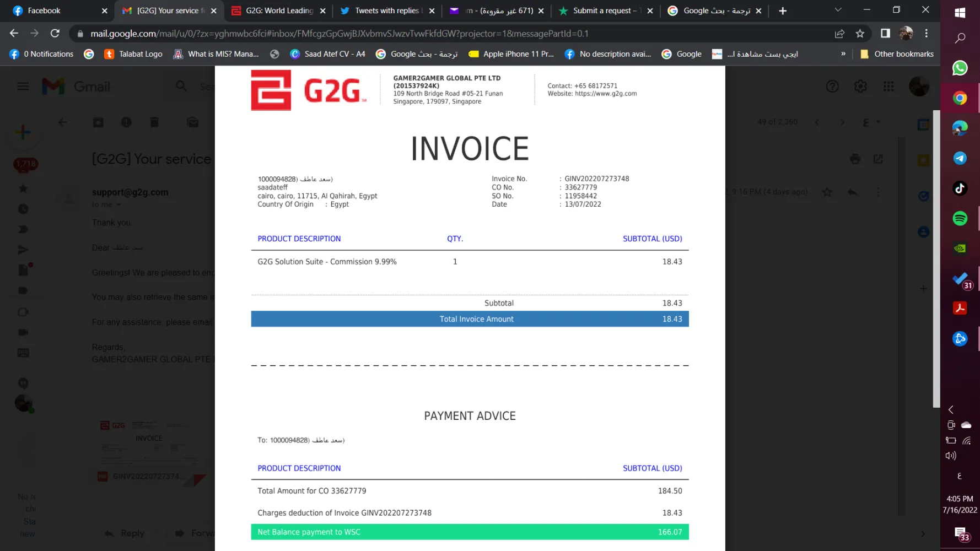
Task: Share this page icon in address bar
Action: [x=839, y=34]
